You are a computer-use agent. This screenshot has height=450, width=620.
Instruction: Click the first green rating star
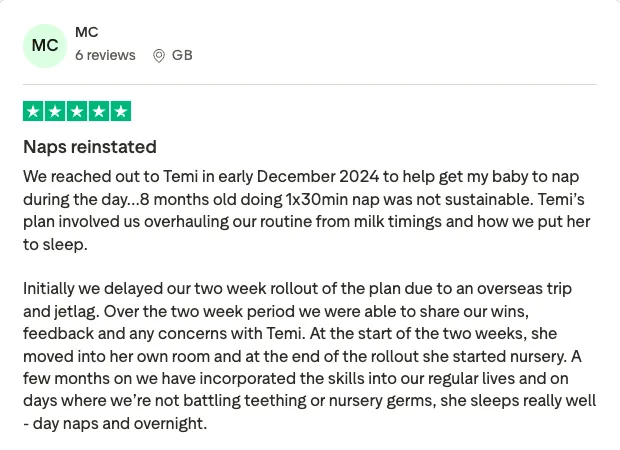click(33, 111)
